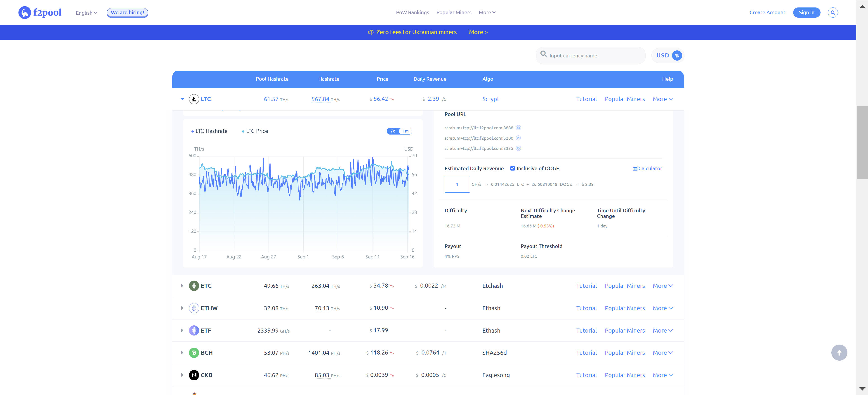Screen dimensions: 868x395
Task: Toggle LTC Hashrate chart series
Action: click(209, 131)
